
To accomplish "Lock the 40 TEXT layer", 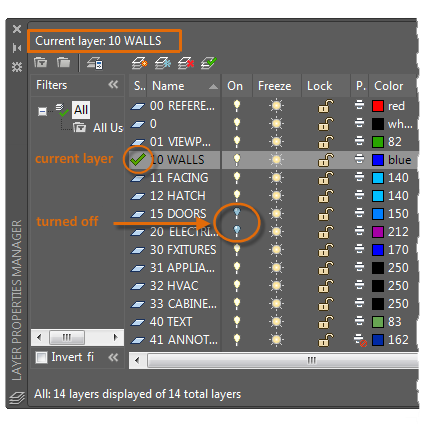I will (x=326, y=322).
